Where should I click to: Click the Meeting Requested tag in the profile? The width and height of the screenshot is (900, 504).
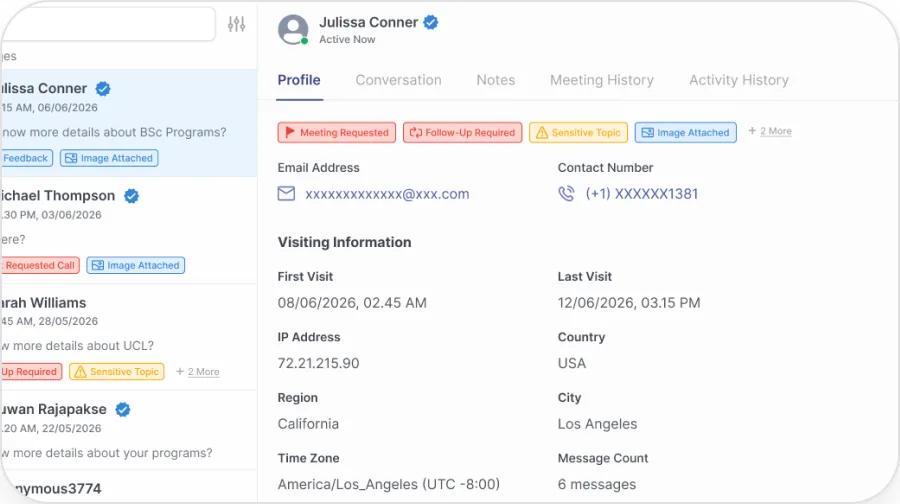click(x=337, y=133)
